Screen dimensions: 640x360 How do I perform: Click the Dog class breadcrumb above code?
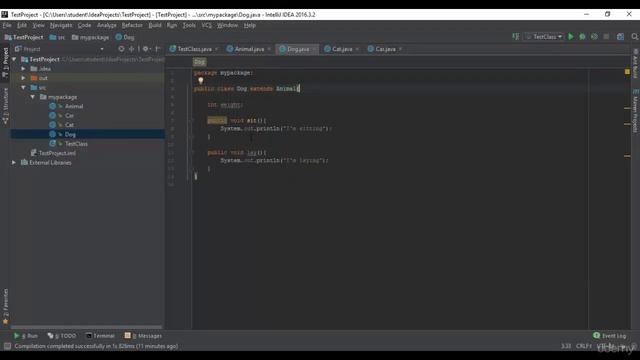click(200, 62)
